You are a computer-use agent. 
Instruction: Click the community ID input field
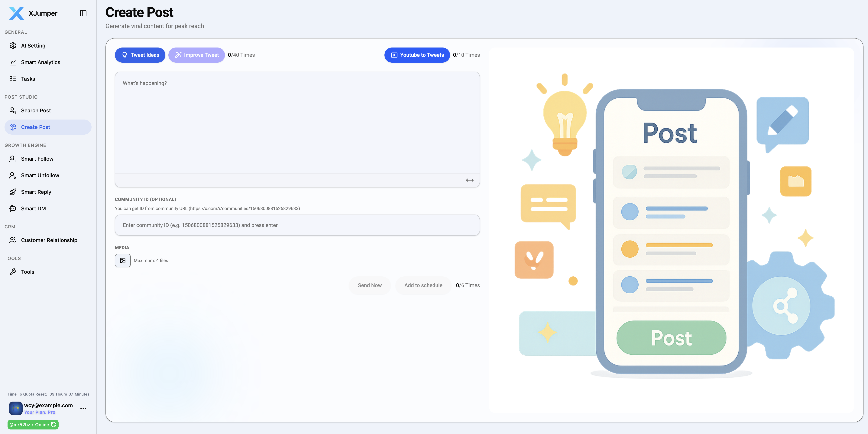297,225
